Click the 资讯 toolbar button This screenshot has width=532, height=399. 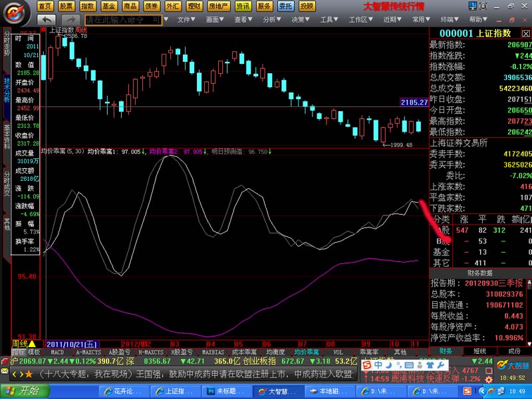coord(243,6)
